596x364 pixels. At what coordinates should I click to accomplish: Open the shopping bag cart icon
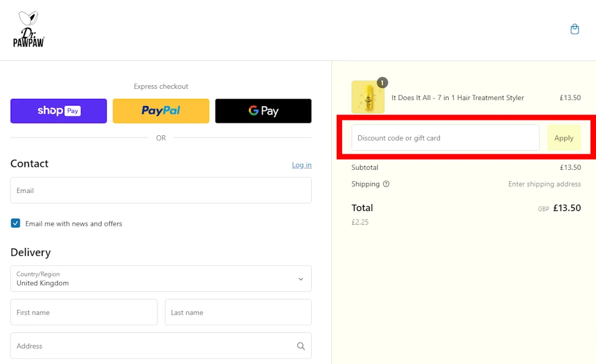tap(575, 29)
